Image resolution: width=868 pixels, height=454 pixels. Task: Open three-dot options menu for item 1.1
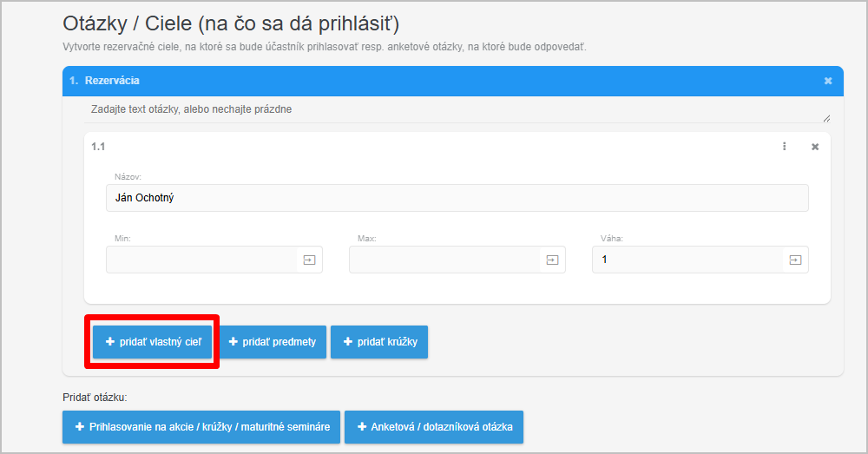point(784,147)
